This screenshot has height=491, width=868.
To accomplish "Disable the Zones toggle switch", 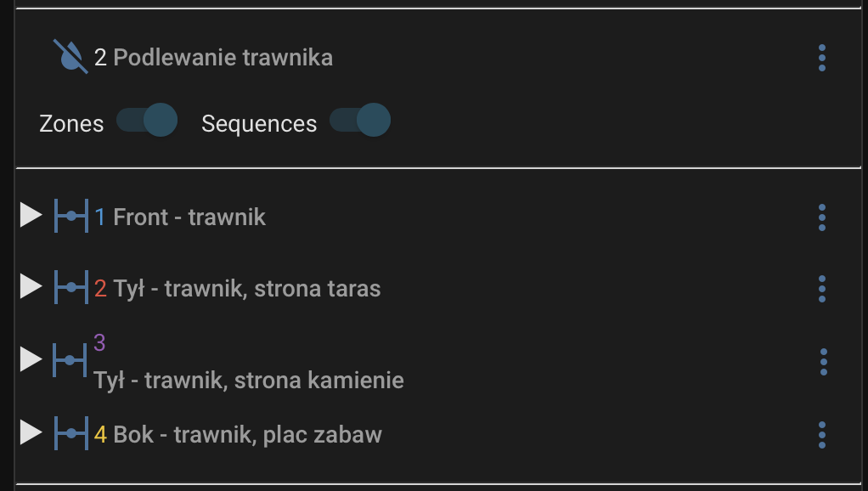I will point(147,121).
